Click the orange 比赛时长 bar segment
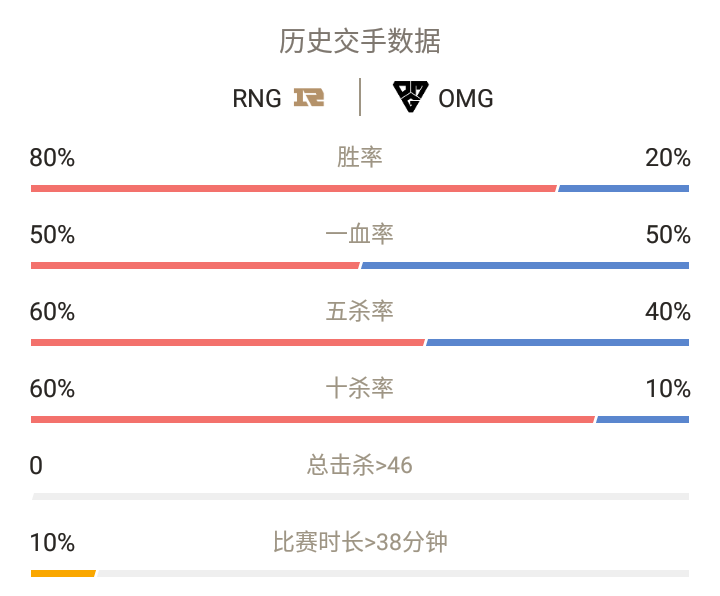 (63, 573)
